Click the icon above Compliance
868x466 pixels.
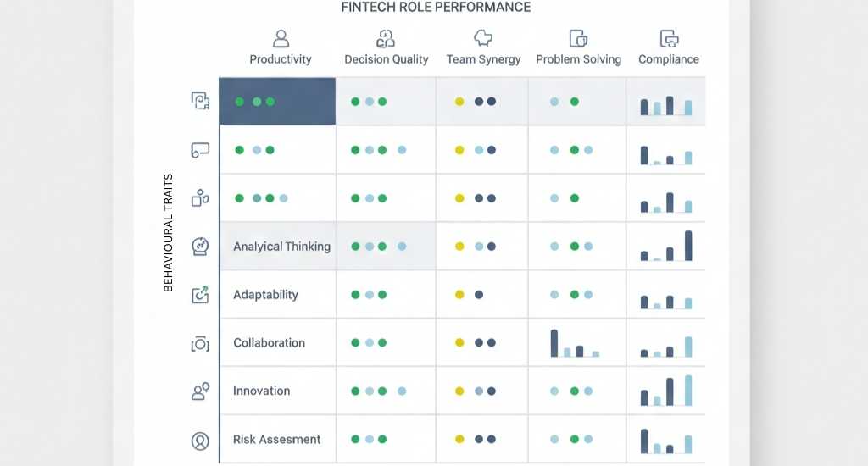tap(669, 38)
